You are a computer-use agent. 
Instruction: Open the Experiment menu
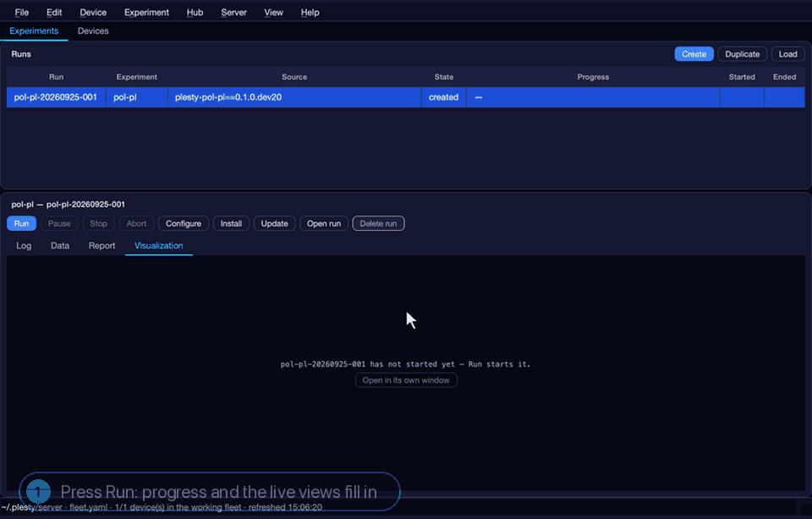146,13
